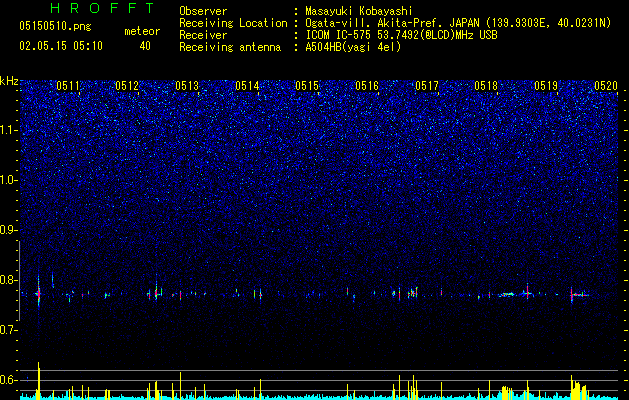Image resolution: width=629 pixels, height=400 pixels.
Task: Click the 0.9 frequency axis label
Action: point(8,230)
